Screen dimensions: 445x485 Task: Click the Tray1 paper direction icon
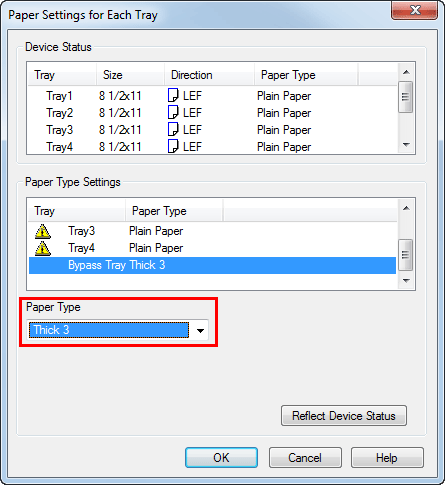[x=173, y=95]
